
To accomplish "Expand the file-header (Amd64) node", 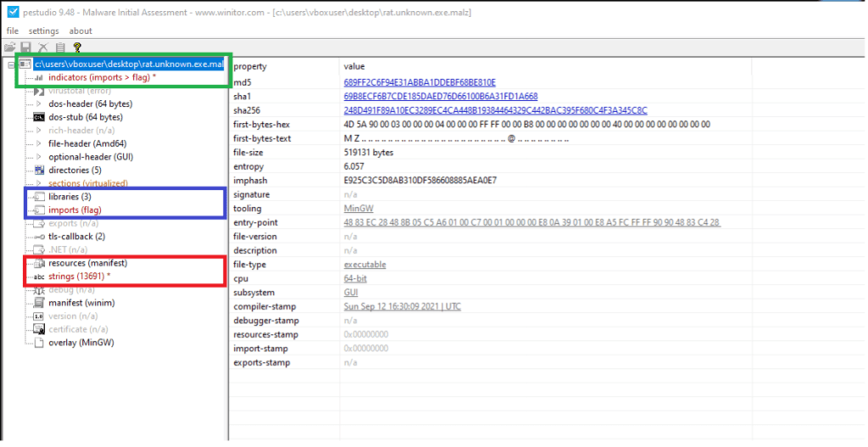I will [38, 143].
